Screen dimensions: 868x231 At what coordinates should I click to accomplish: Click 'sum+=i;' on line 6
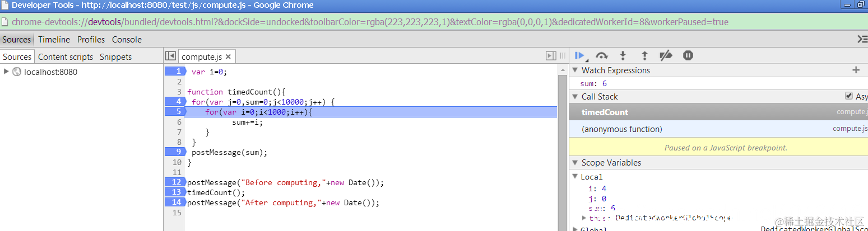tap(247, 122)
